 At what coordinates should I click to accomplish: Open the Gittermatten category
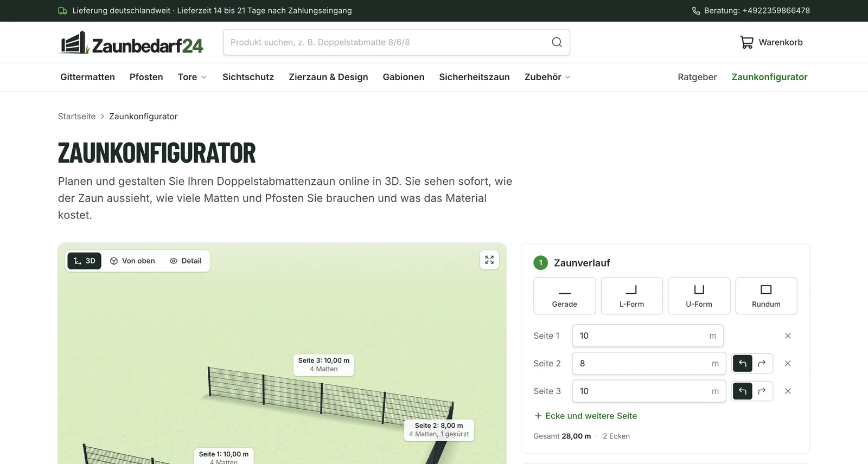87,77
